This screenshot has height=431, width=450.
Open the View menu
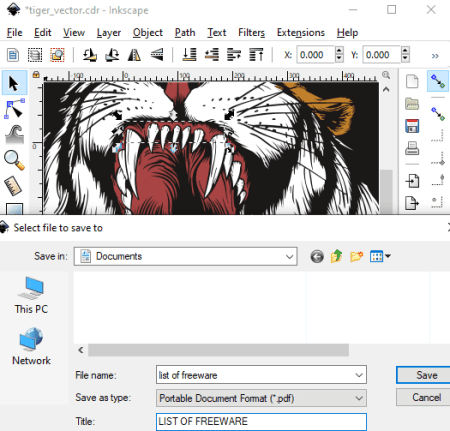[74, 33]
